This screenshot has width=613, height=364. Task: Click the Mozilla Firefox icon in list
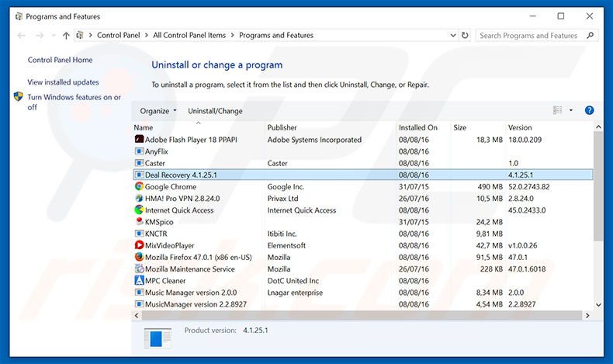[x=139, y=257]
